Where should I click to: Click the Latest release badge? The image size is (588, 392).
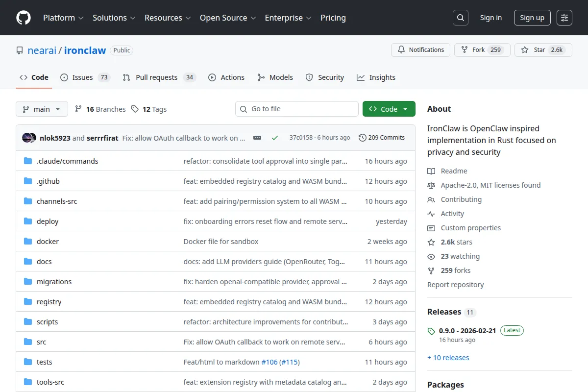coord(512,330)
